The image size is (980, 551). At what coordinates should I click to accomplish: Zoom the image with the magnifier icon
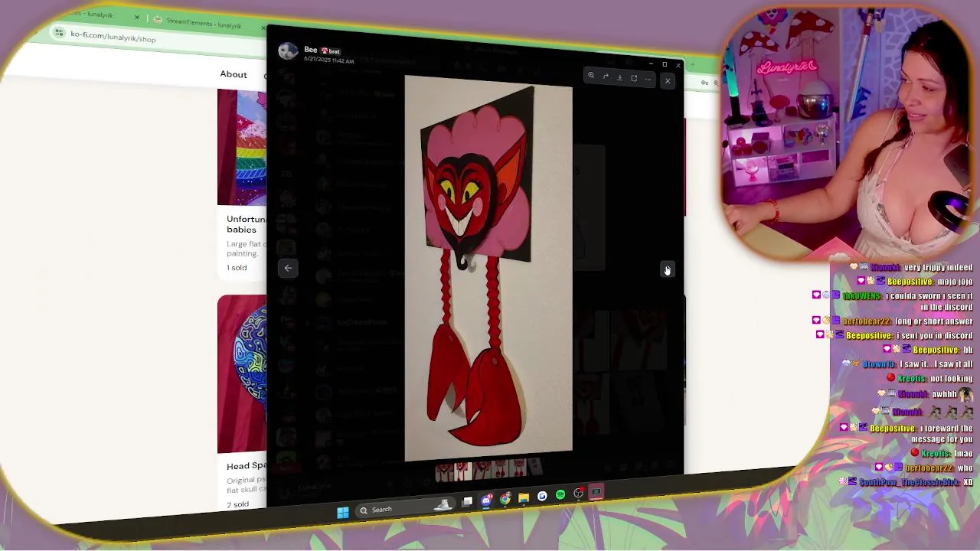591,76
